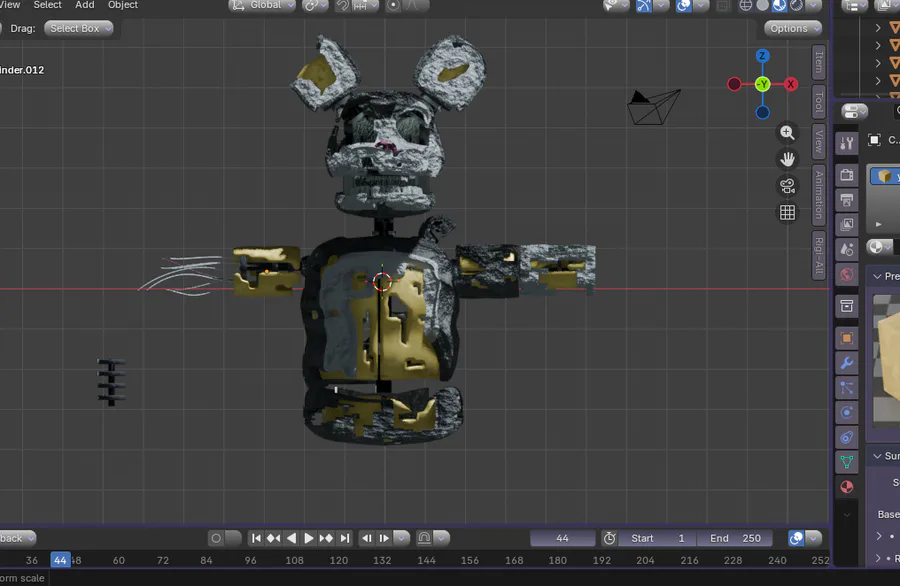Open the View menu in the viewport header
900x586 pixels.
(10, 5)
